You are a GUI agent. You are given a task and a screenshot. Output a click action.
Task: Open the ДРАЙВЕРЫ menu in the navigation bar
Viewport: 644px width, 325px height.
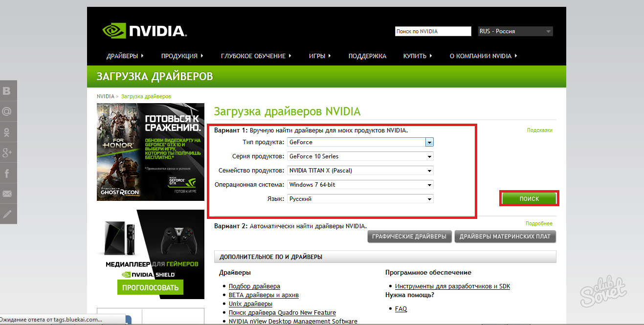(125, 56)
